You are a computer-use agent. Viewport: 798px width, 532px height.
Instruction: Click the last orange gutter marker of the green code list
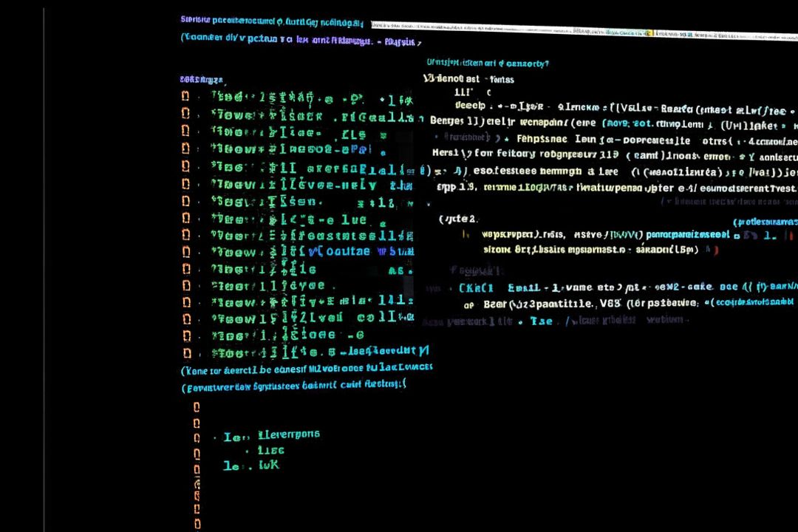point(186,353)
